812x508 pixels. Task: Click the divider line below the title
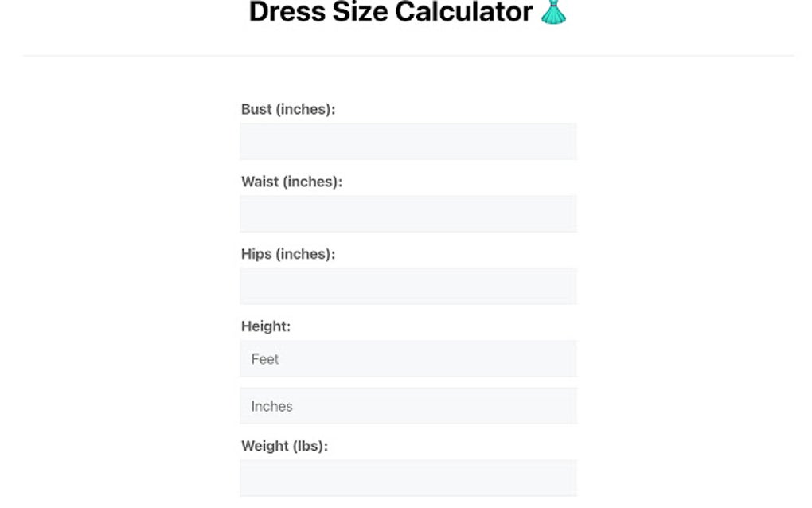406,56
